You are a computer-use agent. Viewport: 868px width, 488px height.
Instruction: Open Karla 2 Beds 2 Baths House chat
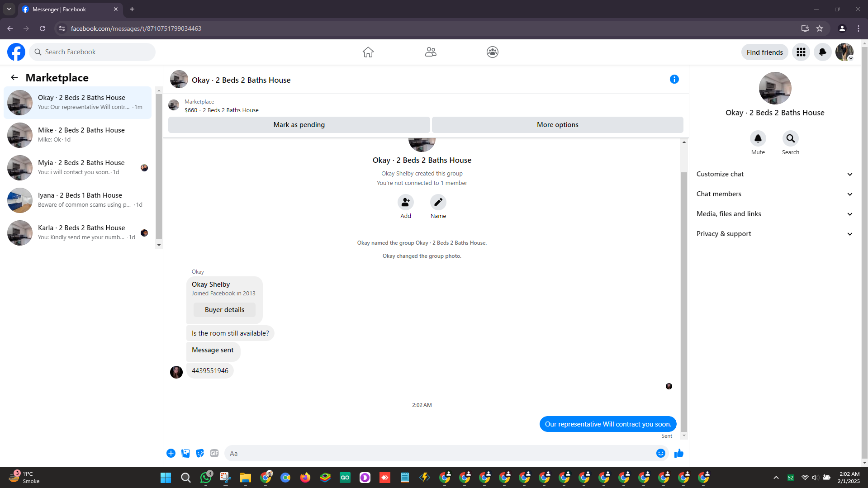(78, 233)
